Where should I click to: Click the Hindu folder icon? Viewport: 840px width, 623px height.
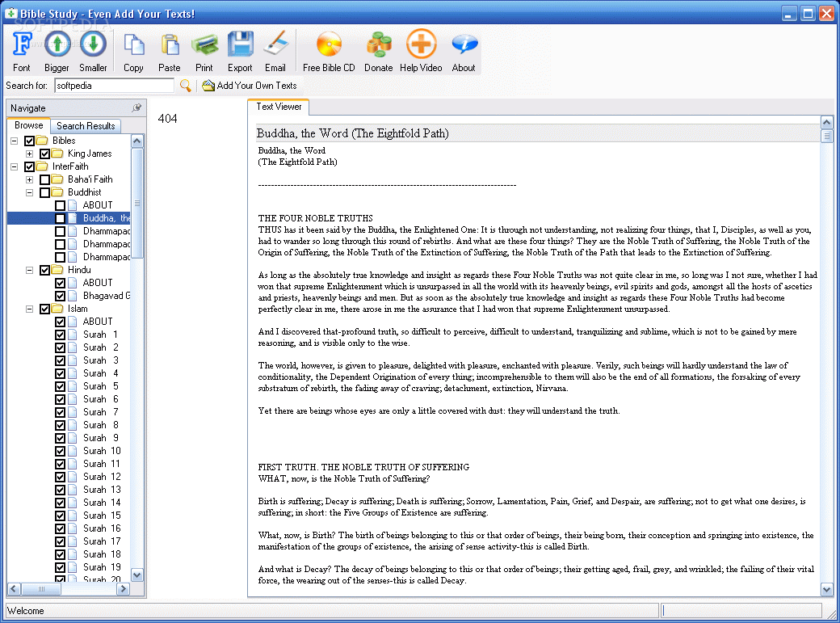(x=57, y=270)
